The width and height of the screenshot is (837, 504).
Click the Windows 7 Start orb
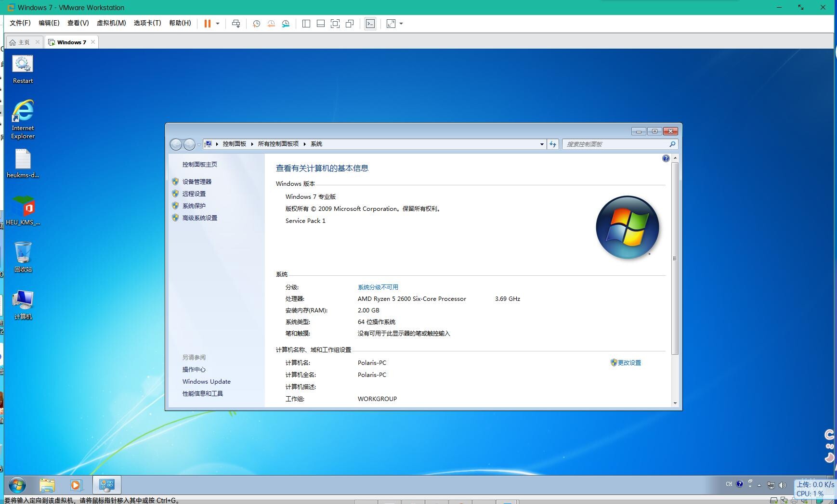click(x=17, y=485)
